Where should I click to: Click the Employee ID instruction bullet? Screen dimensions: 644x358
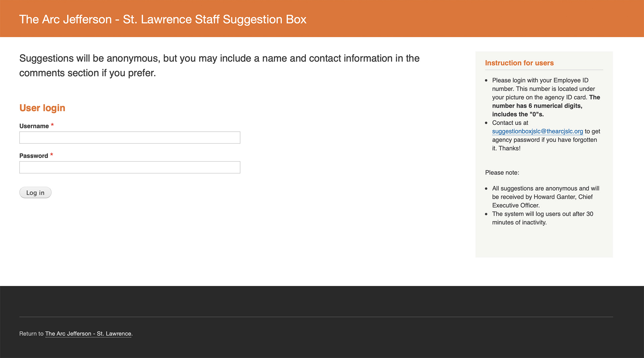546,97
